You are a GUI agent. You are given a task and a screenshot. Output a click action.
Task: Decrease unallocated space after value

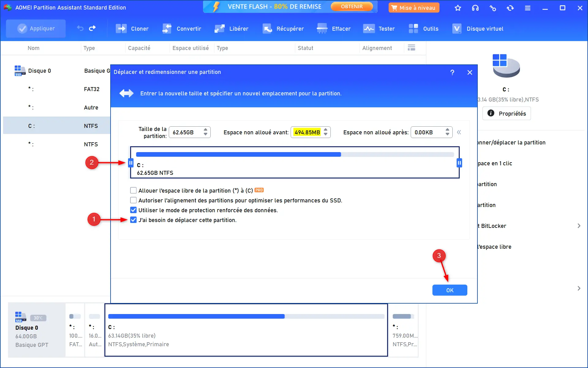pos(447,134)
